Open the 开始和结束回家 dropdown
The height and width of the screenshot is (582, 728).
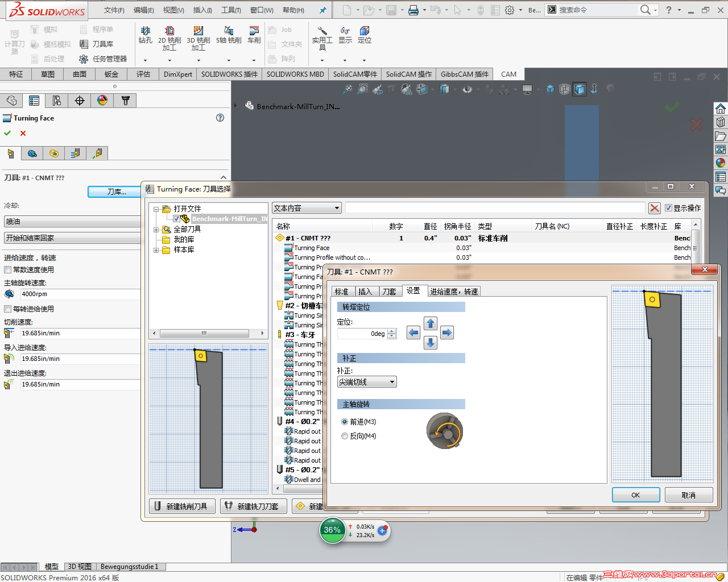pos(72,238)
